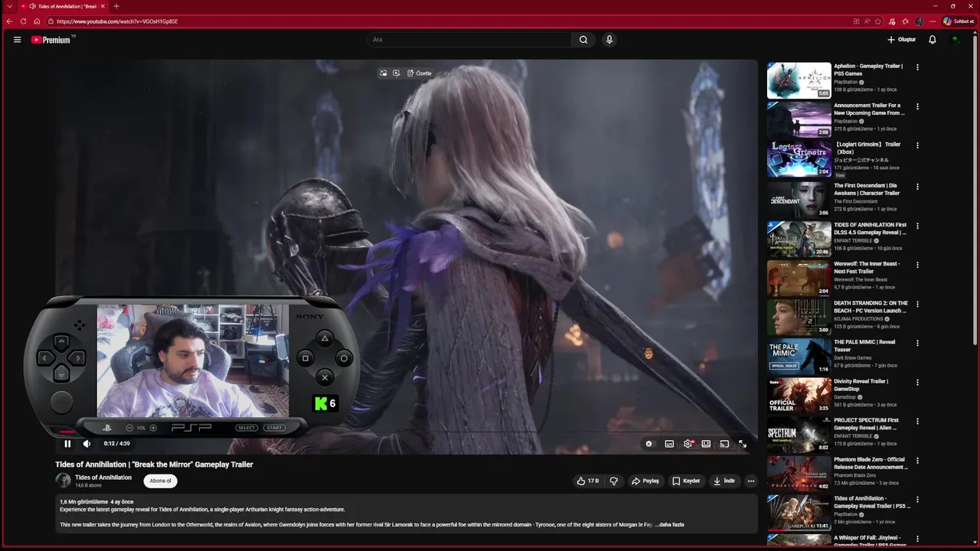Viewport: 980px width, 551px height.
Task: Open player settings gear
Action: [x=688, y=444]
